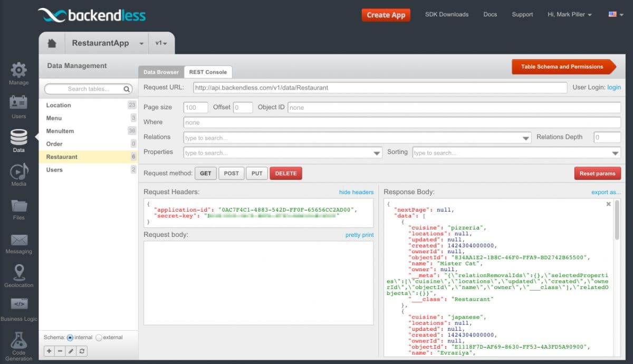633x364 pixels.
Task: Click the Request URL input field
Action: click(380, 88)
